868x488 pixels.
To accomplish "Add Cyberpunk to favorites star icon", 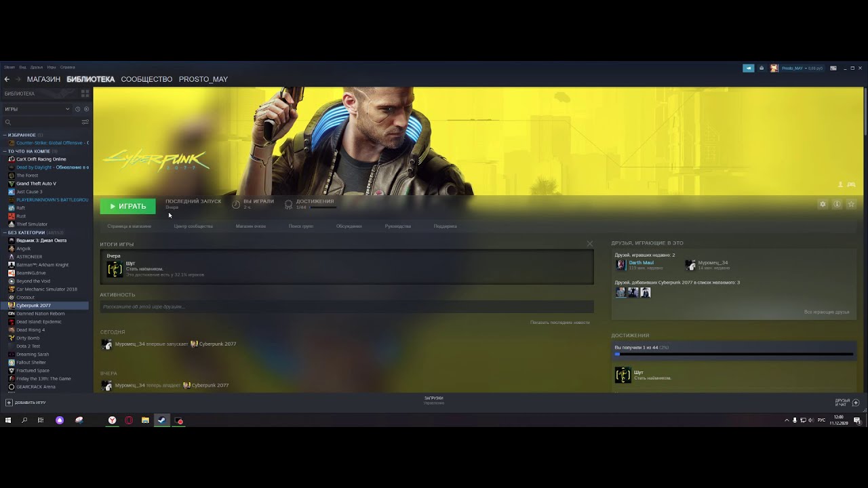I will point(851,204).
